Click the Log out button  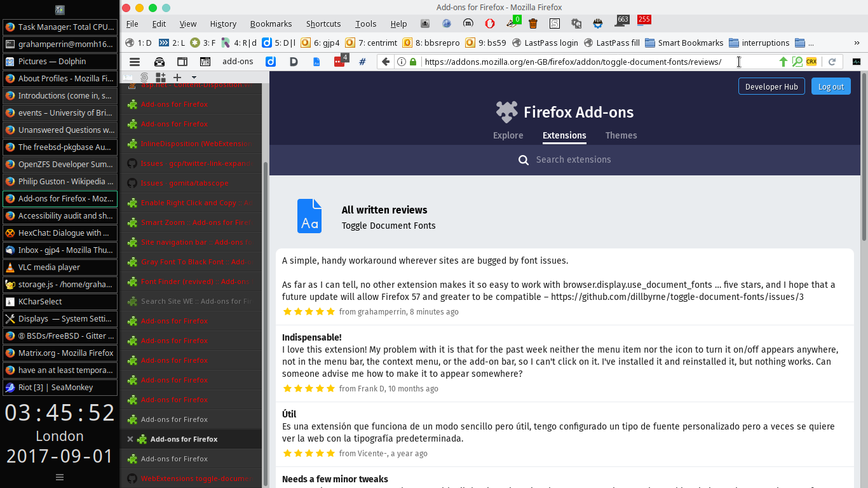pos(831,86)
